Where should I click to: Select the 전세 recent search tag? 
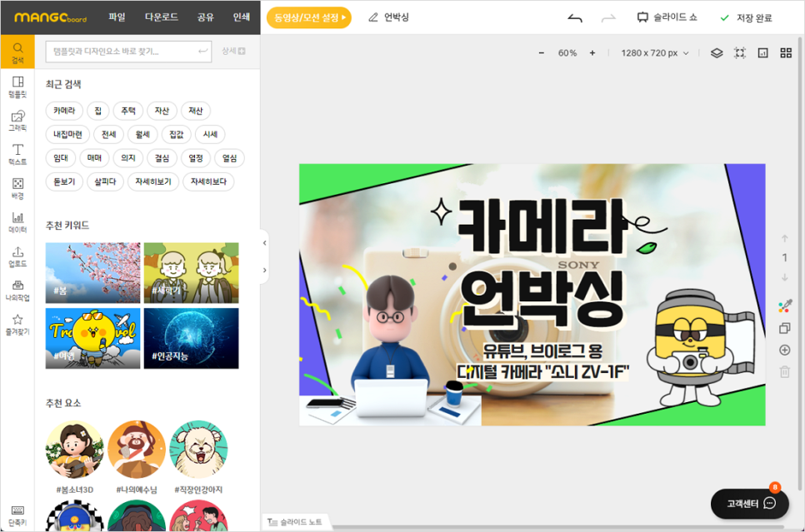pos(109,134)
